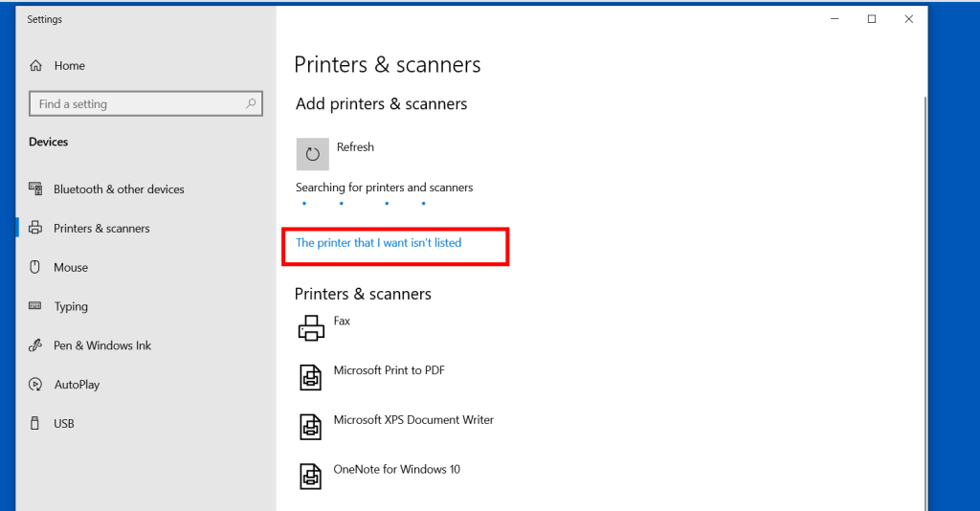Select the Bluetooth & other devices icon
This screenshot has width=980, height=511.
35,189
